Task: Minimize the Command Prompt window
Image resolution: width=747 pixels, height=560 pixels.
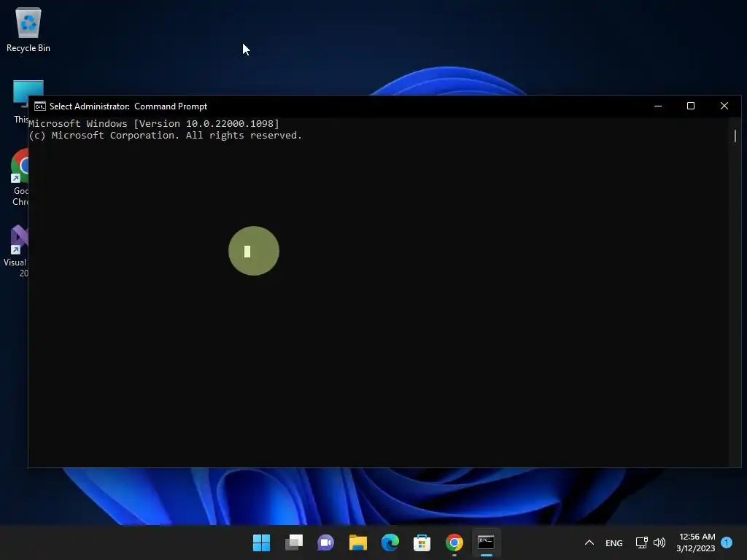Action: click(658, 106)
